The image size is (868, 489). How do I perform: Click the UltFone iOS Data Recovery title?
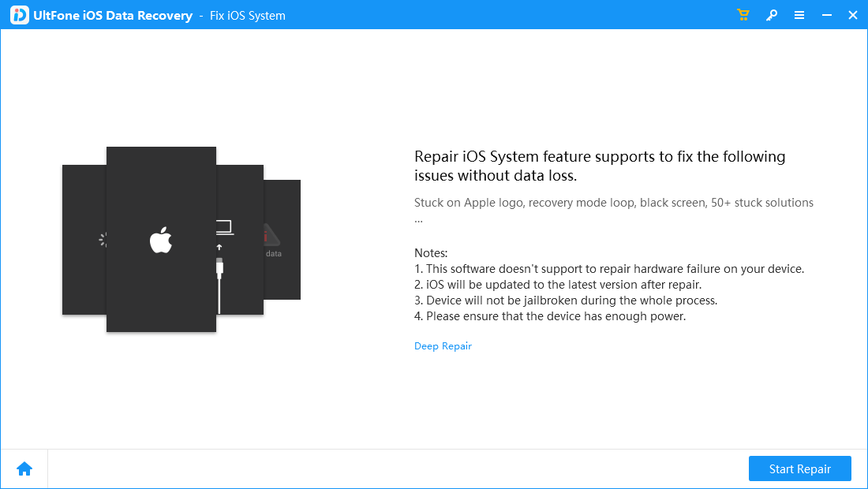point(112,15)
